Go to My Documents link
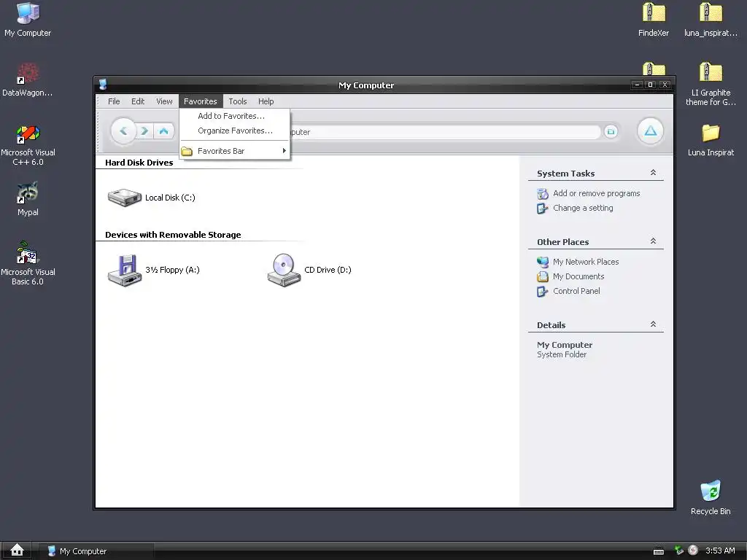747x560 pixels. coord(578,276)
